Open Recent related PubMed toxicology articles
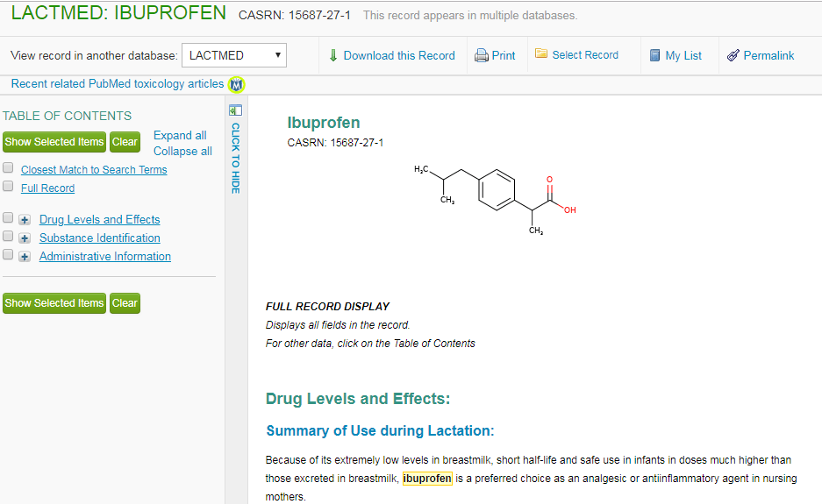Viewport: 822px width, 504px height. click(118, 84)
